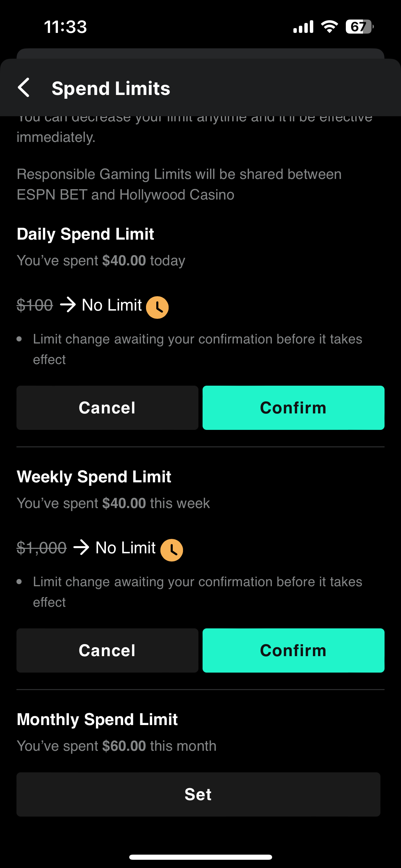Tap the home indicator bar at bottom

(x=200, y=857)
